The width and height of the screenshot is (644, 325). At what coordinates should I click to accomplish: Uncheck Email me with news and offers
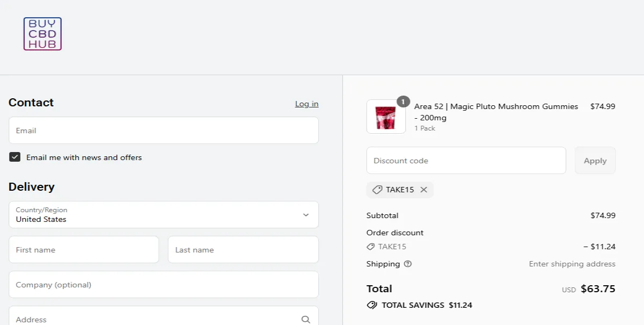click(x=14, y=157)
